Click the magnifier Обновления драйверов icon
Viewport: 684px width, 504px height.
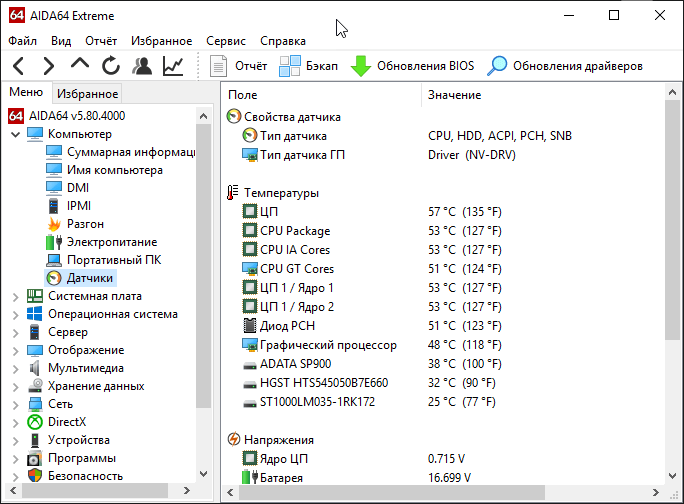tap(497, 66)
